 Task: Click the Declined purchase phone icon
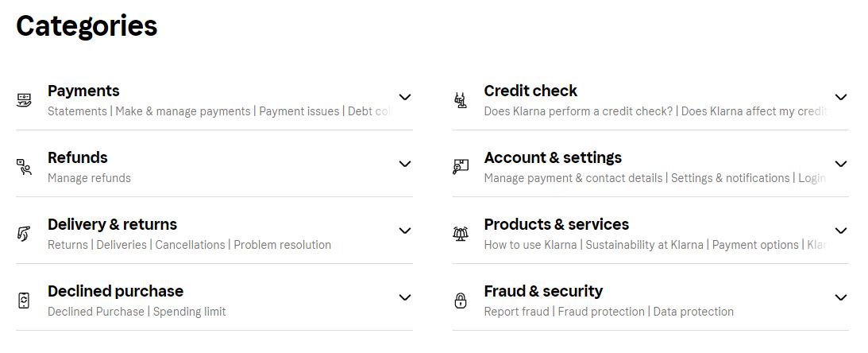pyautogui.click(x=24, y=301)
